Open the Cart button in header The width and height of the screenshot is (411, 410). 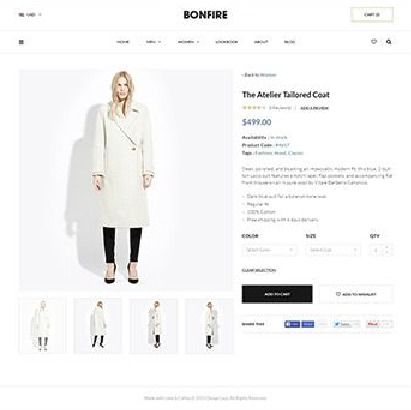pos(372,15)
